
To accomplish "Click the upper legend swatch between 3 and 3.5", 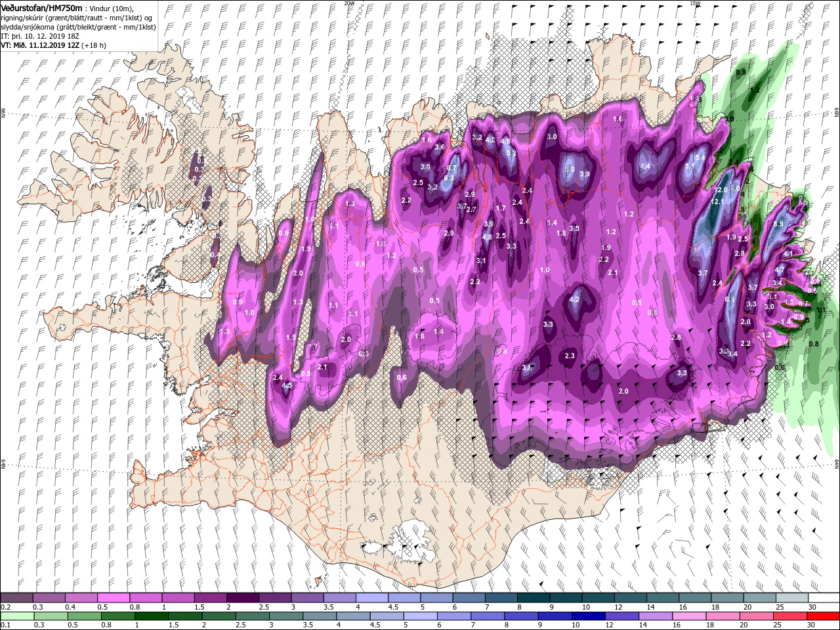I will (x=307, y=598).
